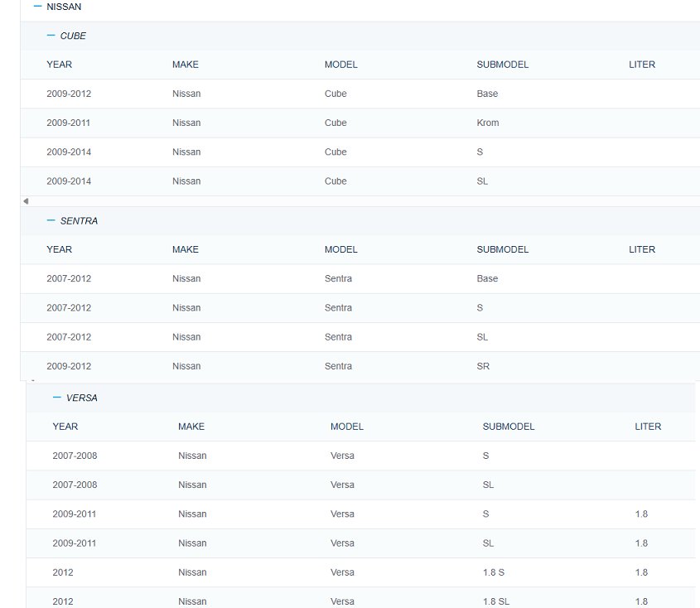Screen dimensions: 700x608
Task: Select the NISSAN make heading text
Action: (64, 7)
